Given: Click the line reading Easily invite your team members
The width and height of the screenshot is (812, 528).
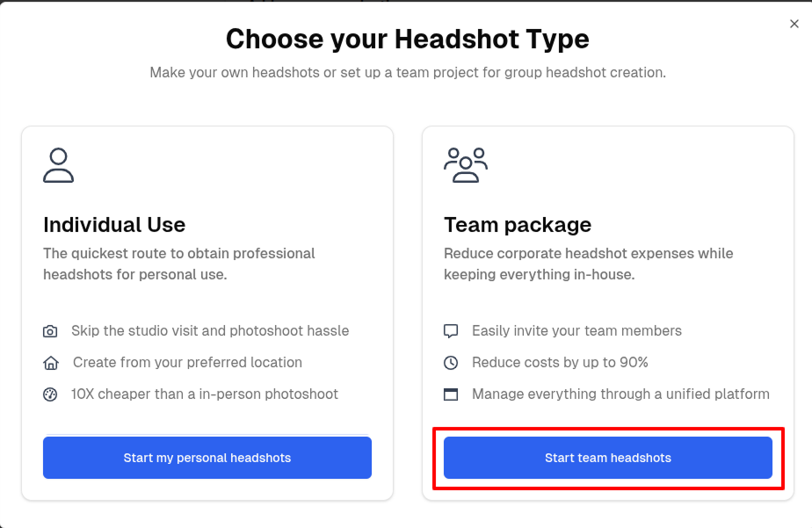Looking at the screenshot, I should coord(576,331).
